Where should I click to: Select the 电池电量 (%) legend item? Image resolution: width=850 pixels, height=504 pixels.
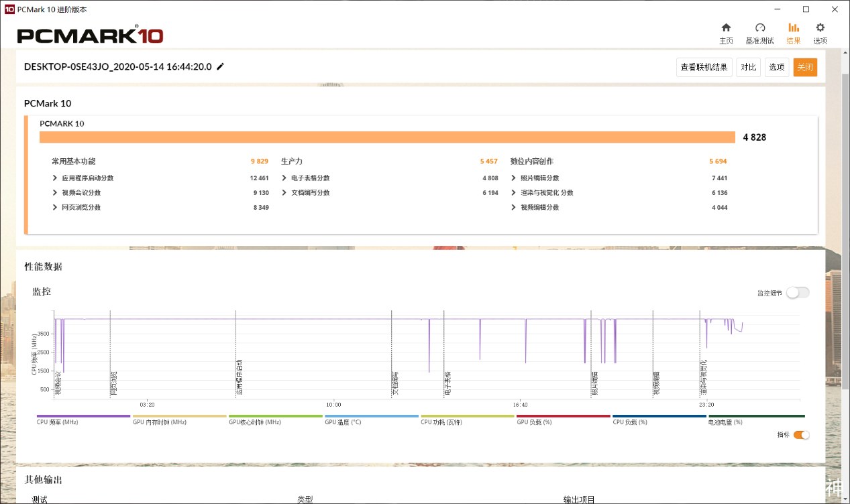pyautogui.click(x=756, y=420)
